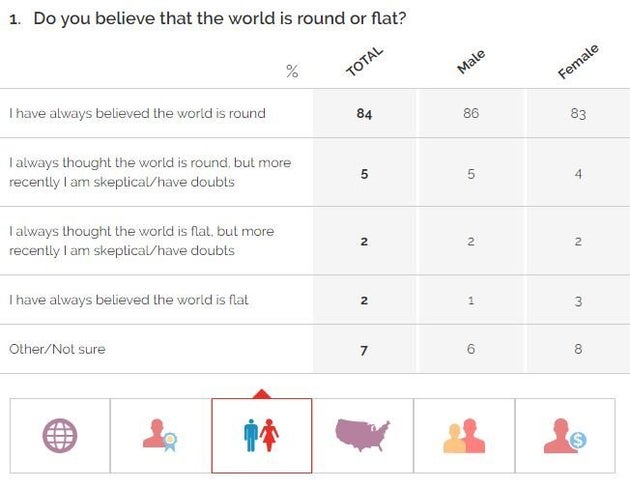630x488 pixels.
Task: Select the 'always believed the world is flat' row label
Action: [129, 300]
